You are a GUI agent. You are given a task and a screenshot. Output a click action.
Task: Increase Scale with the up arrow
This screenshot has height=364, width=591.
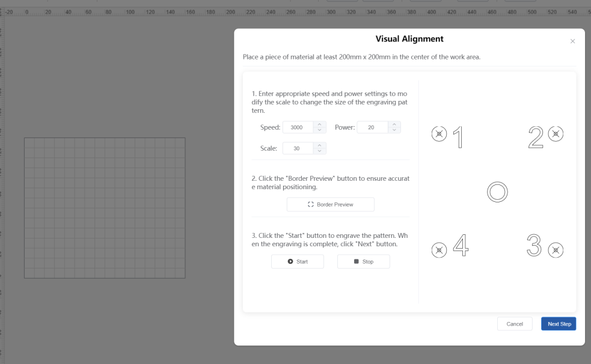coord(319,145)
